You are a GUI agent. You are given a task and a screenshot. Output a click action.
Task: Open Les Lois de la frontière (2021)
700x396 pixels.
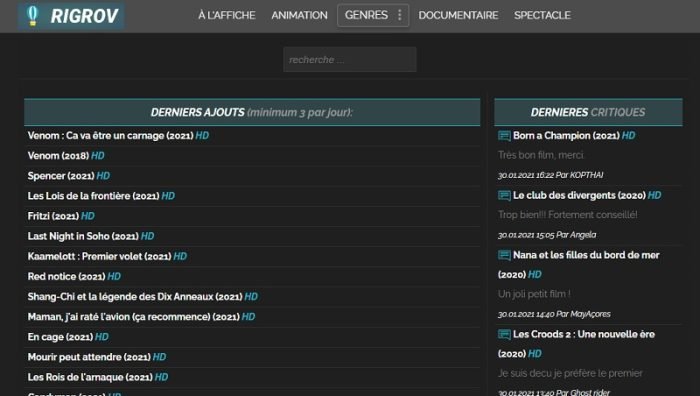coord(93,196)
